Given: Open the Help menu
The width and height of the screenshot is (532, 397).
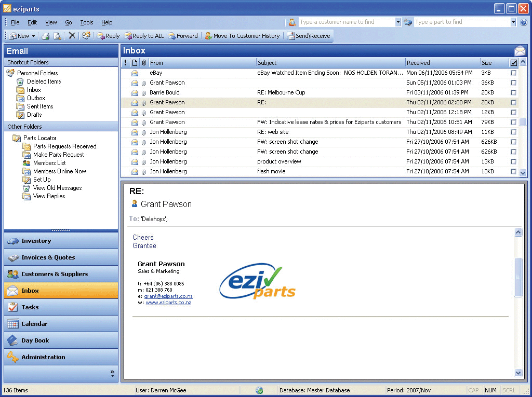Looking at the screenshot, I should click(x=107, y=22).
